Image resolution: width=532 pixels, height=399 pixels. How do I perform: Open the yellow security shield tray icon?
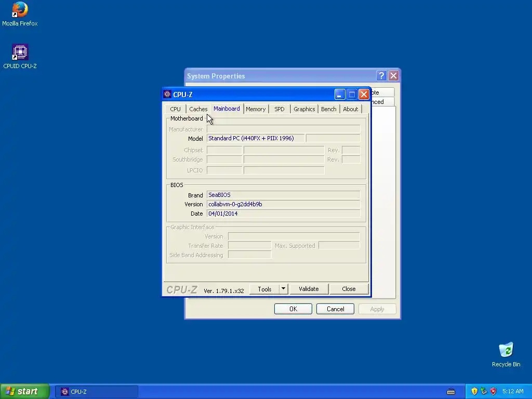click(x=474, y=391)
